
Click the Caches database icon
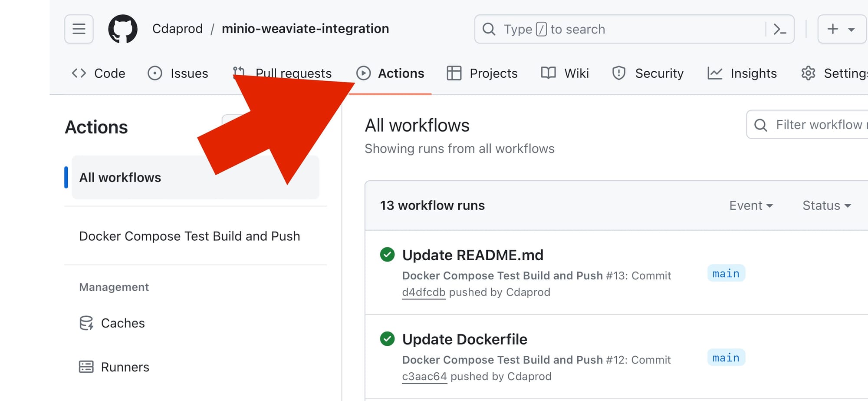point(86,323)
